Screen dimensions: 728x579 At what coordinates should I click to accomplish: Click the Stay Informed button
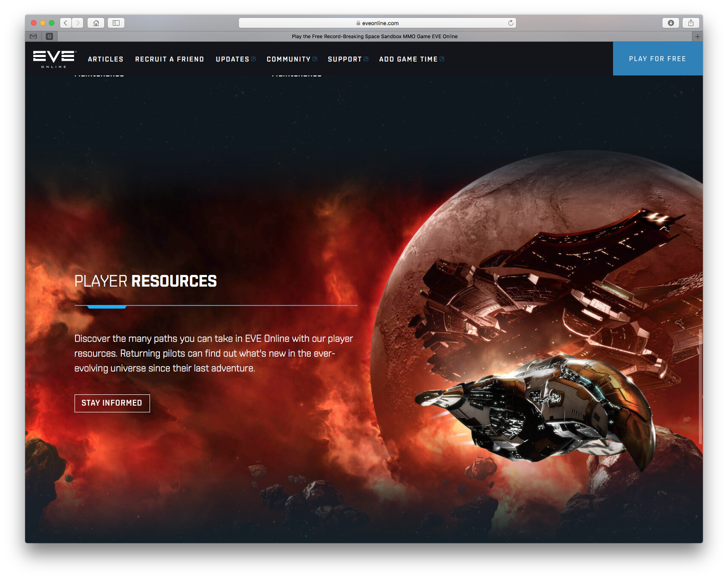(x=112, y=403)
